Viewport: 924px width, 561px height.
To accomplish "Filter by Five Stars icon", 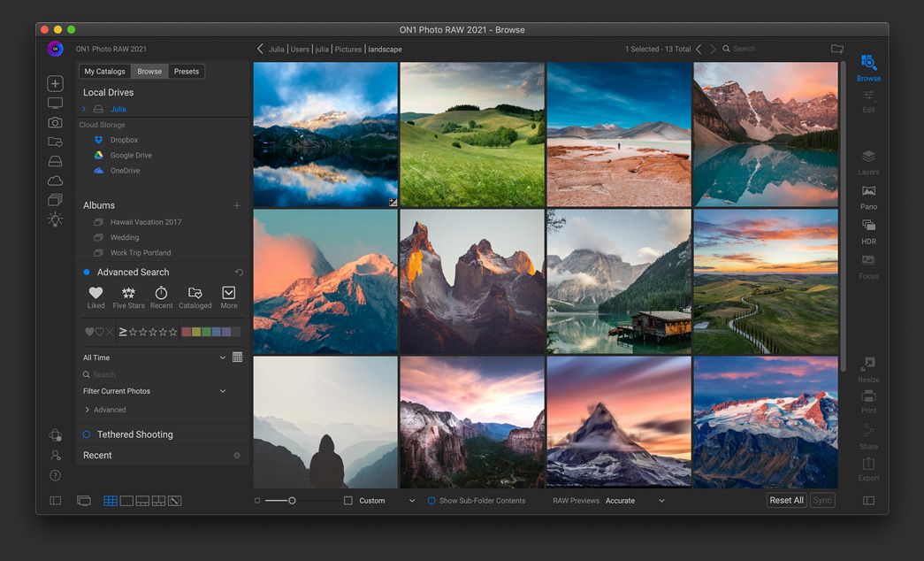I will click(x=128, y=293).
